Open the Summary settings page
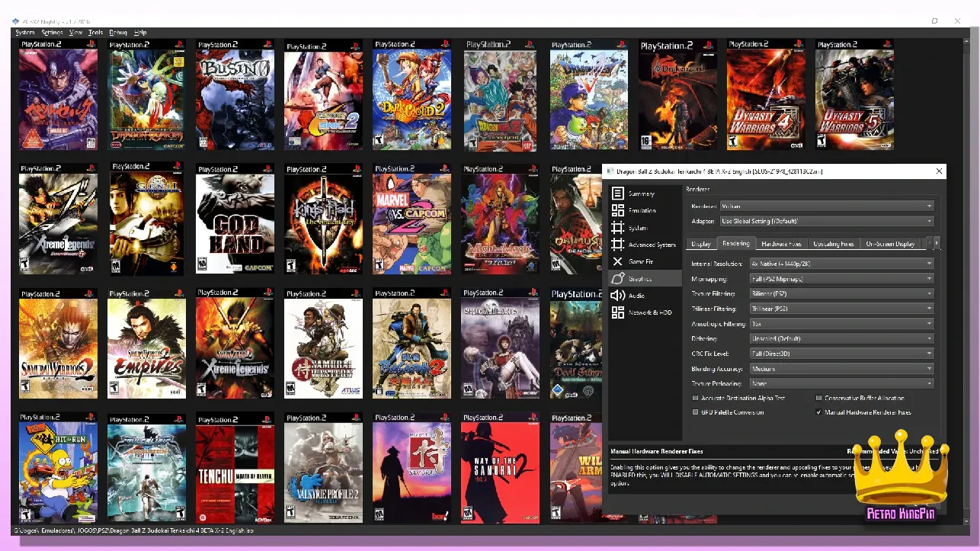 (x=645, y=194)
